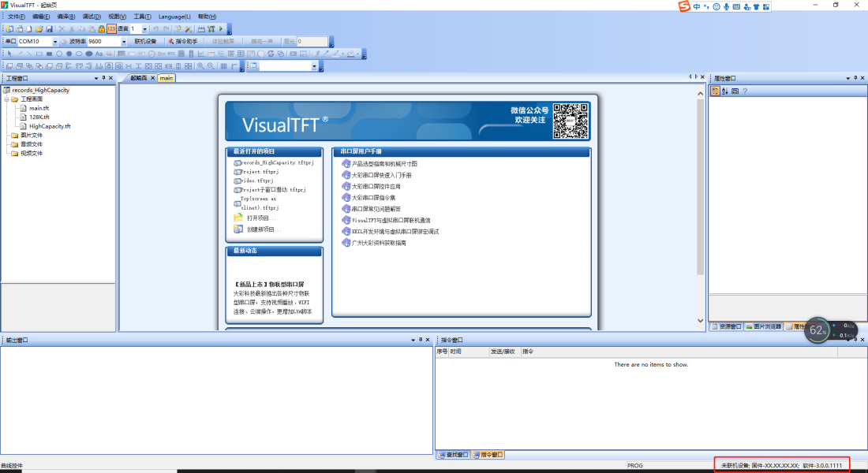Viewport: 868px width, 473px height.
Task: Click the 联机设备 button
Action: click(145, 41)
